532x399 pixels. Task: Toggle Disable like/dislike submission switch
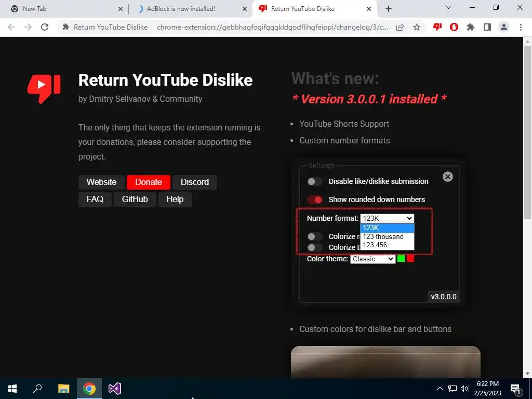[314, 181]
